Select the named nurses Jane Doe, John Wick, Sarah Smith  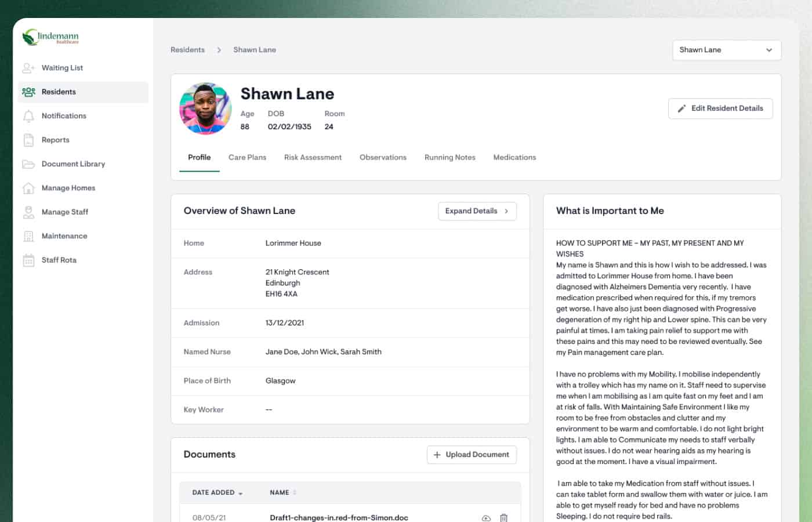pyautogui.click(x=324, y=352)
